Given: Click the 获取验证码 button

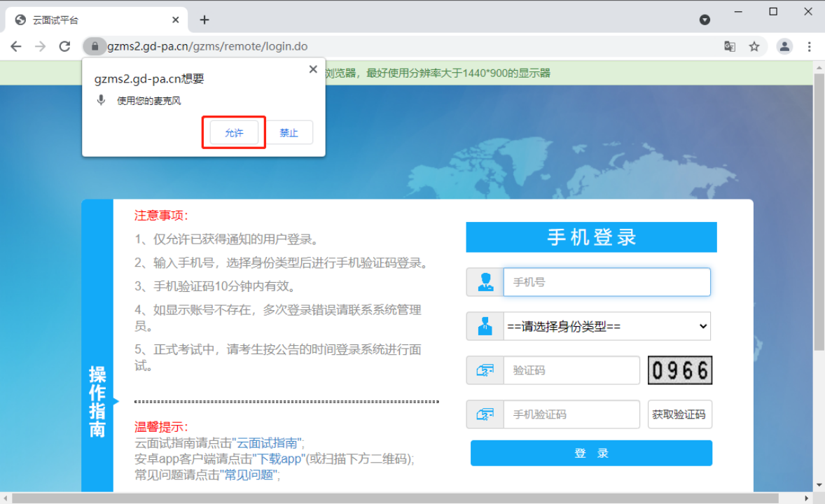Looking at the screenshot, I should (x=680, y=414).
